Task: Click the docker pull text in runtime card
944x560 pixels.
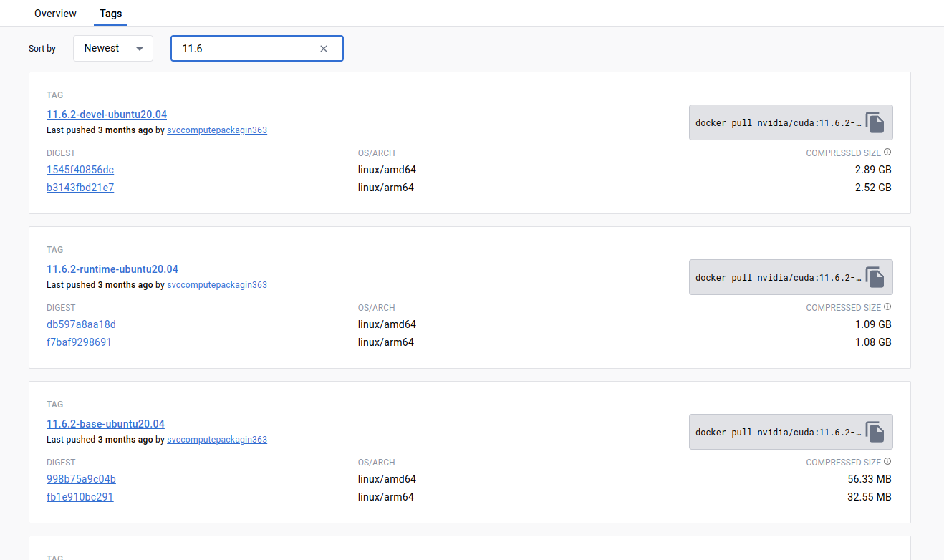Action: (x=778, y=278)
